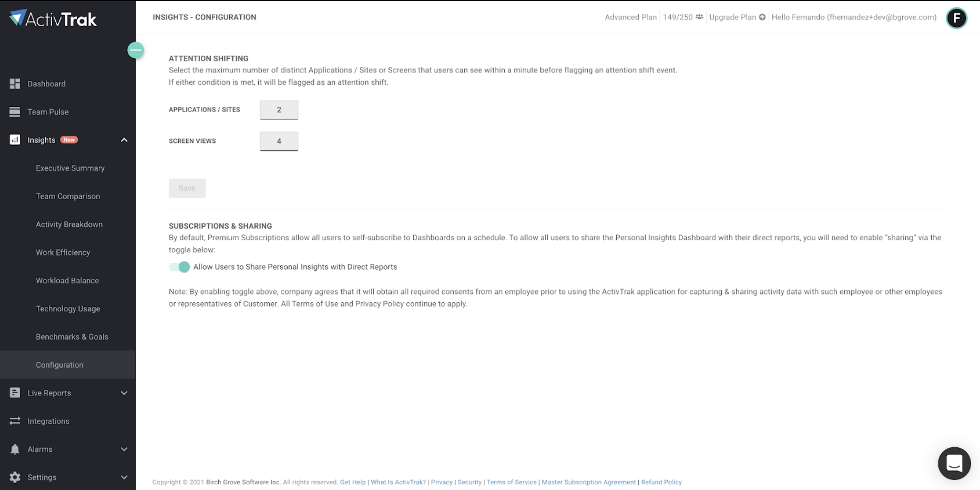This screenshot has height=490, width=980.
Task: Click the 149/250 license count
Action: (x=678, y=17)
